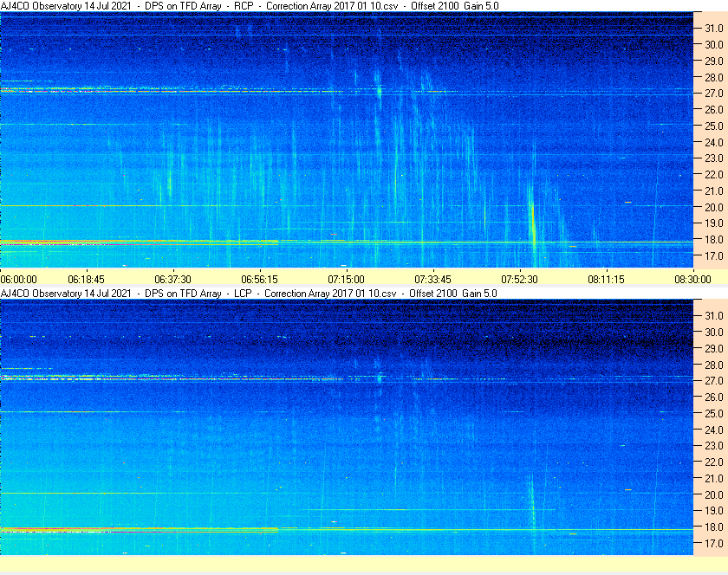Click the 31.0 frequency label in RCP panel
Viewport: 728px width, 575px height.
(x=714, y=29)
